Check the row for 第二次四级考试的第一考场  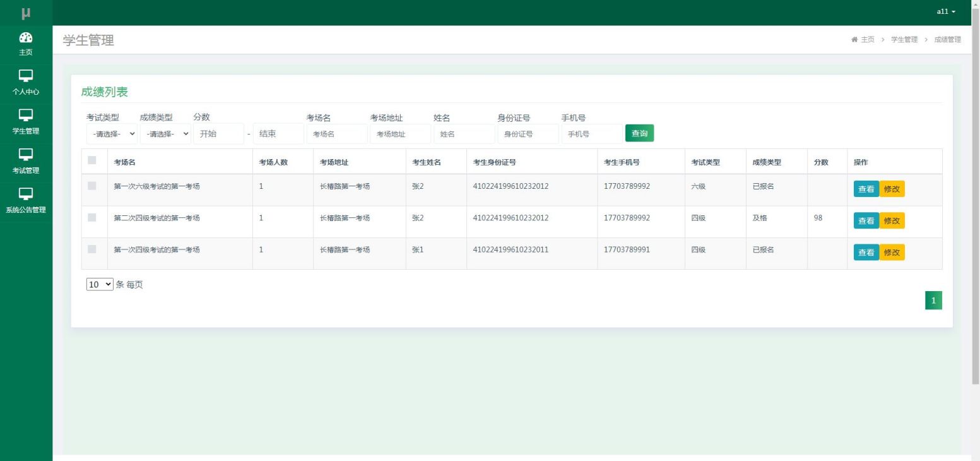[x=92, y=217]
